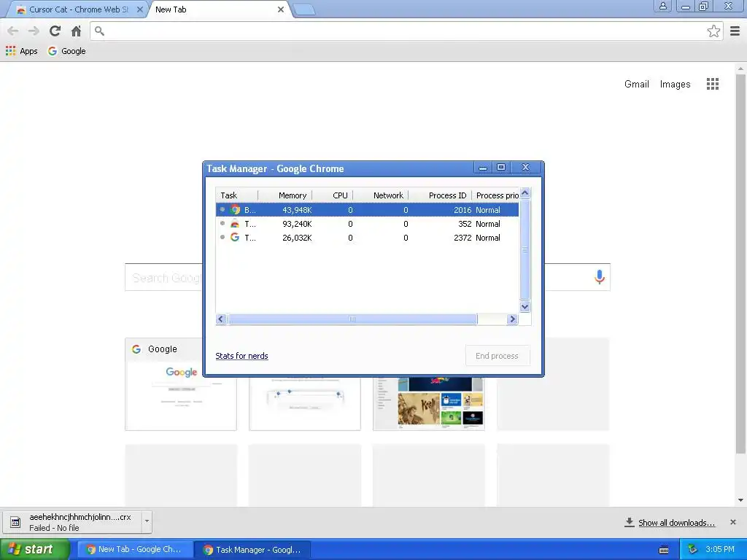Go back using the browser back arrow
This screenshot has height=560, width=747.
13,31
